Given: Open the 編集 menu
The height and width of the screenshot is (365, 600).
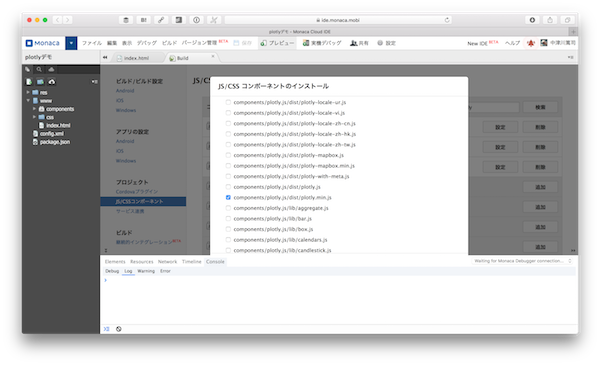Looking at the screenshot, I should pyautogui.click(x=112, y=43).
